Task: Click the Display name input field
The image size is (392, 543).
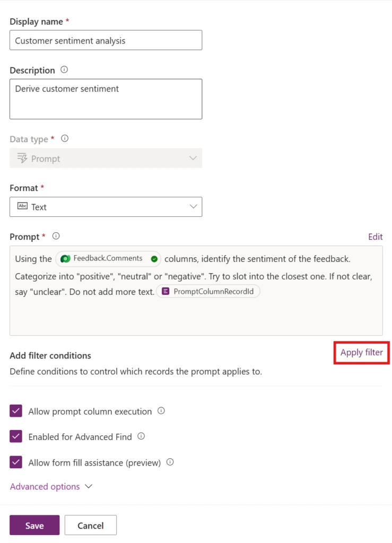Action: pyautogui.click(x=106, y=40)
